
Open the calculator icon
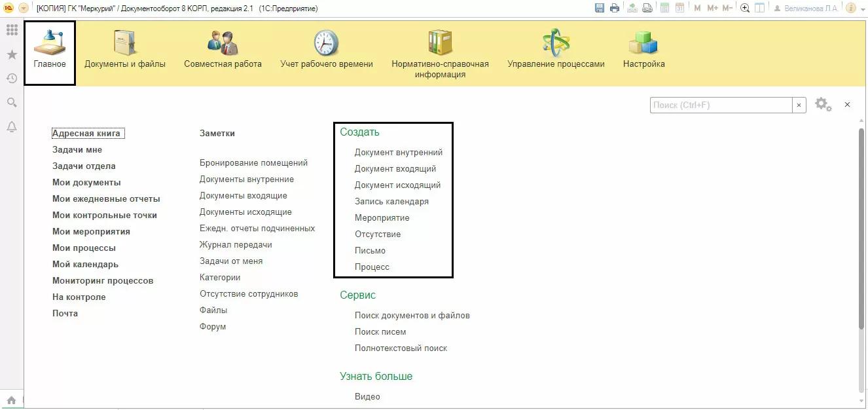(x=665, y=9)
